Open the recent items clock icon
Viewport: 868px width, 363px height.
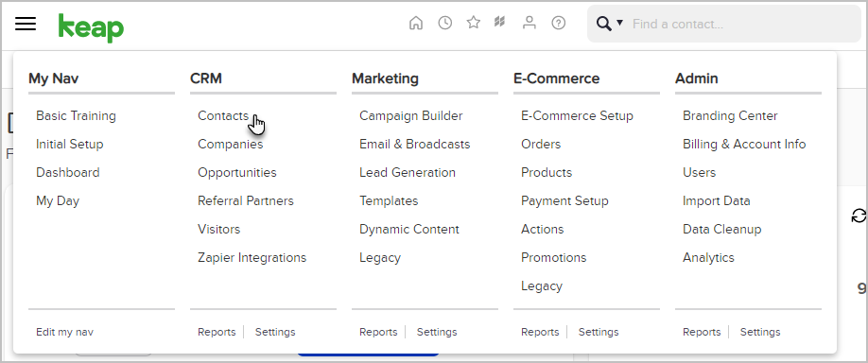pos(445,23)
